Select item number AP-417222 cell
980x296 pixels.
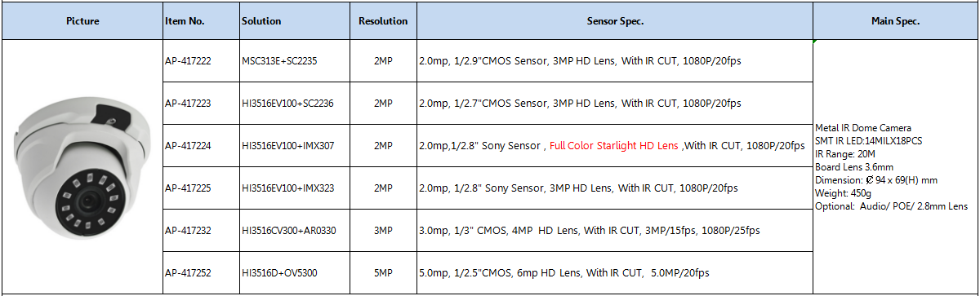click(x=201, y=61)
